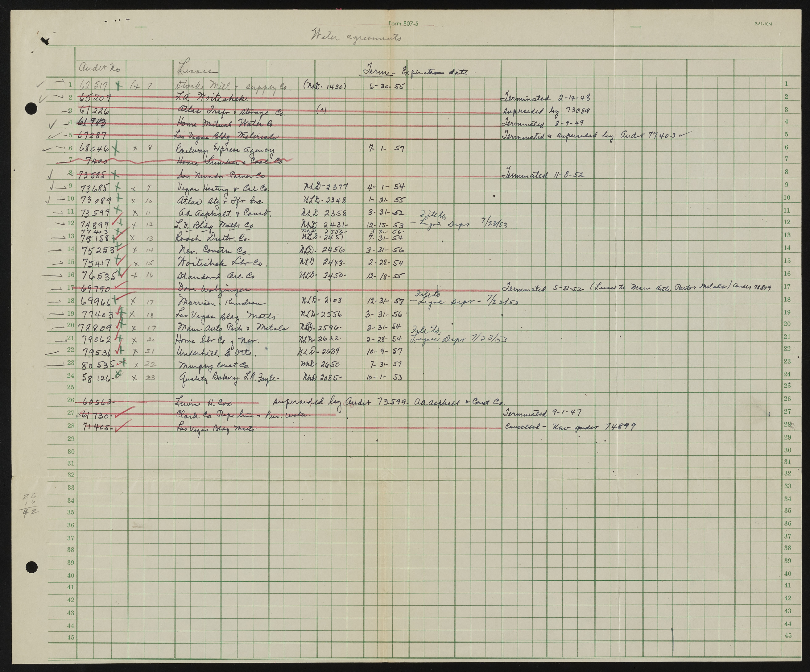Click the 'Water agreements' handwritten title
810x672 pixels.
click(357, 36)
